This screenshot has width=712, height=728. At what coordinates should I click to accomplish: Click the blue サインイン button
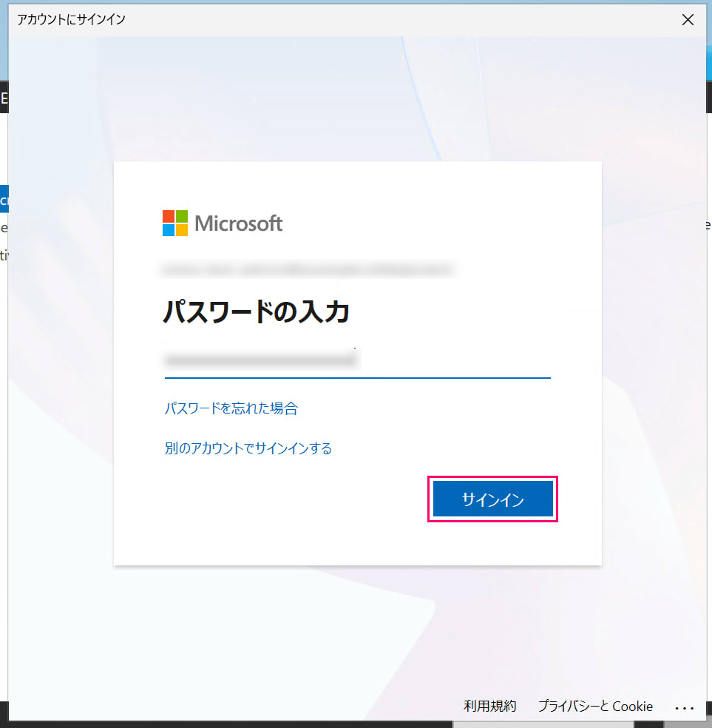pyautogui.click(x=492, y=499)
